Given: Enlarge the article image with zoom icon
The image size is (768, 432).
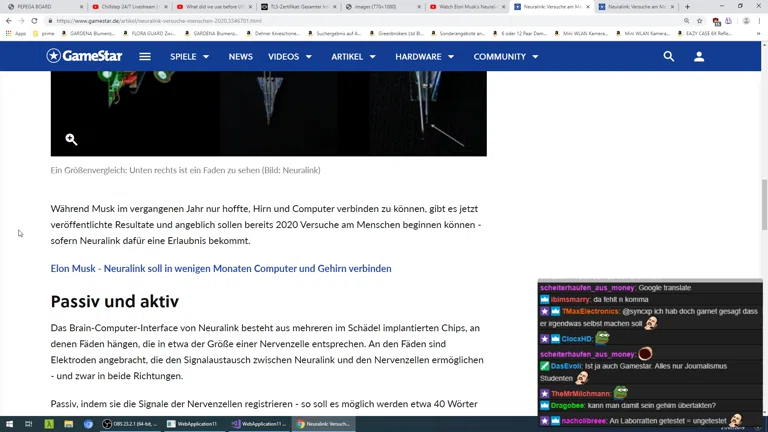Looking at the screenshot, I should tap(72, 140).
